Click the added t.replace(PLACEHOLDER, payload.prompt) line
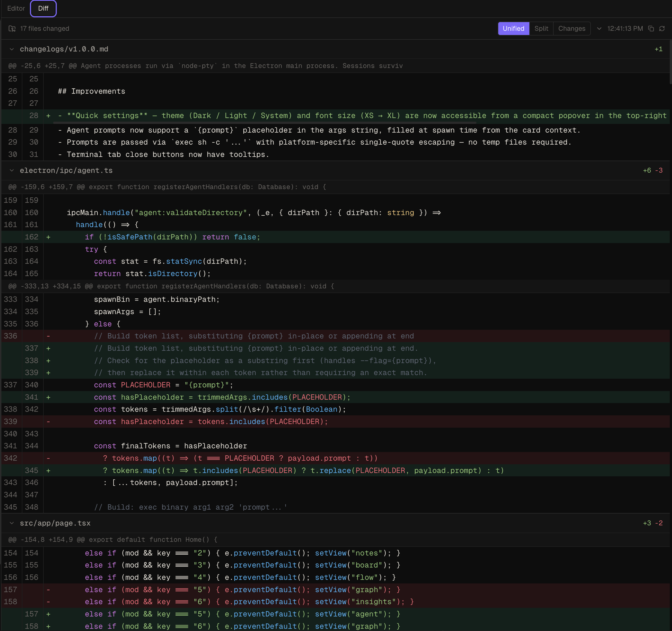The width and height of the screenshot is (672, 631). (x=336, y=470)
